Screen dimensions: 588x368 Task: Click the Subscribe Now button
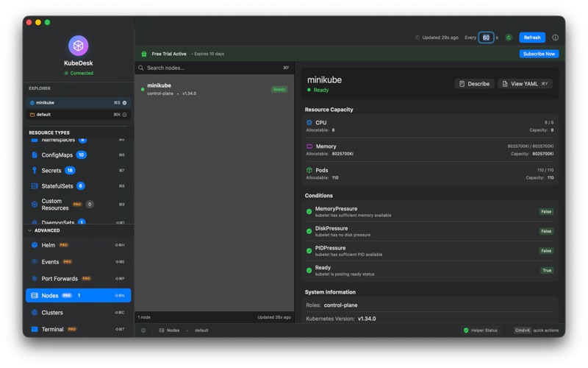pyautogui.click(x=539, y=54)
